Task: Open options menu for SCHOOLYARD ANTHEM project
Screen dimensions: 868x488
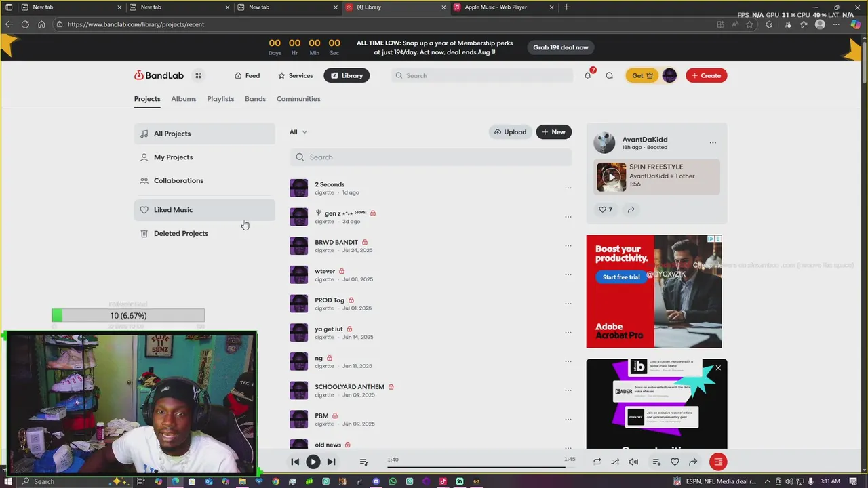Action: 568,390
